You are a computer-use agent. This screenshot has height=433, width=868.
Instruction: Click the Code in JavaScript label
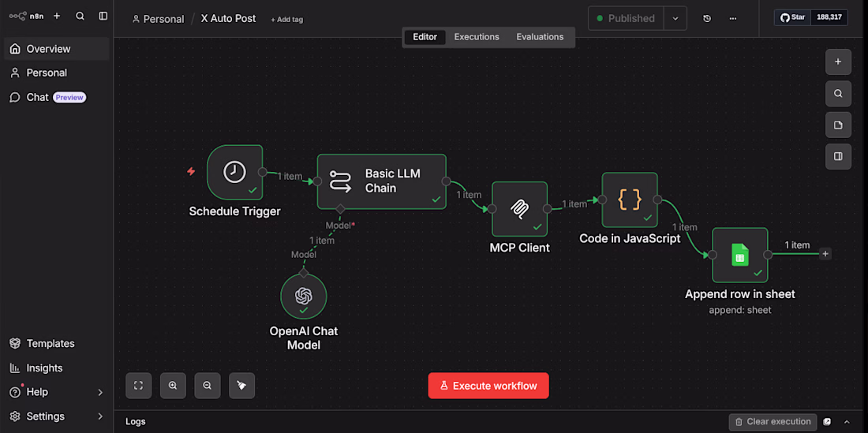tap(630, 238)
